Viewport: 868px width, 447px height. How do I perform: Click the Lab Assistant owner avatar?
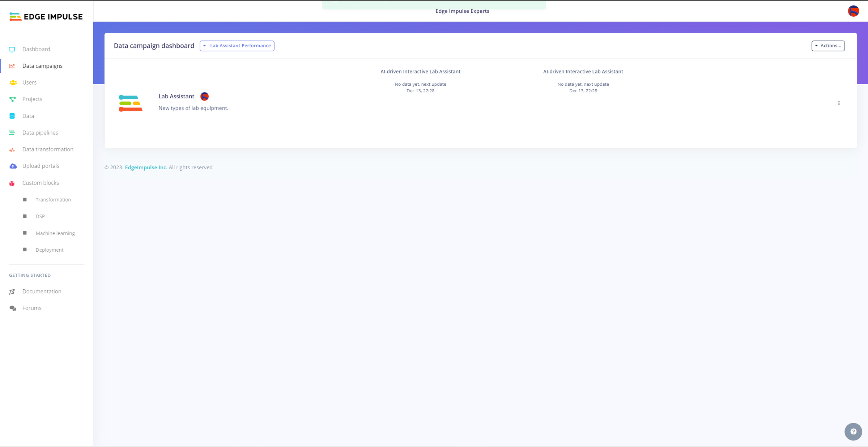[x=204, y=97]
